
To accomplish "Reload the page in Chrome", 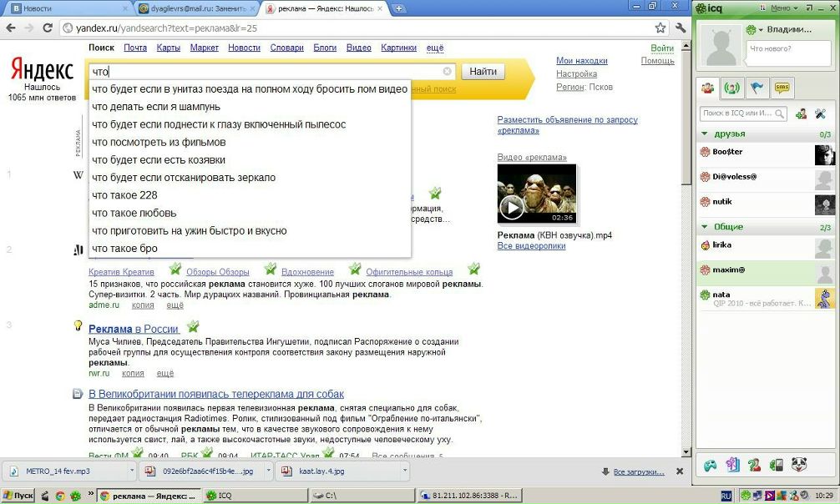I will [48, 28].
